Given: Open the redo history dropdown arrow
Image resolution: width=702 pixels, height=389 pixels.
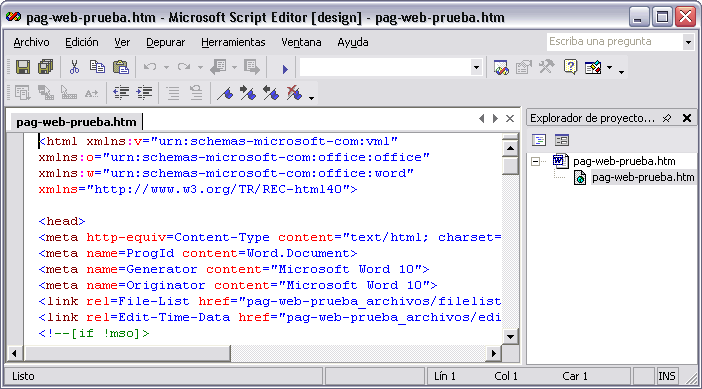Looking at the screenshot, I should (x=200, y=68).
